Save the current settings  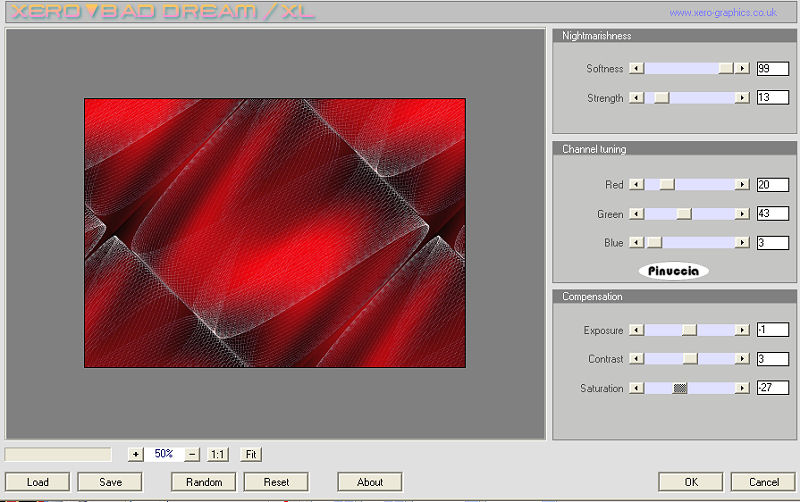(110, 482)
